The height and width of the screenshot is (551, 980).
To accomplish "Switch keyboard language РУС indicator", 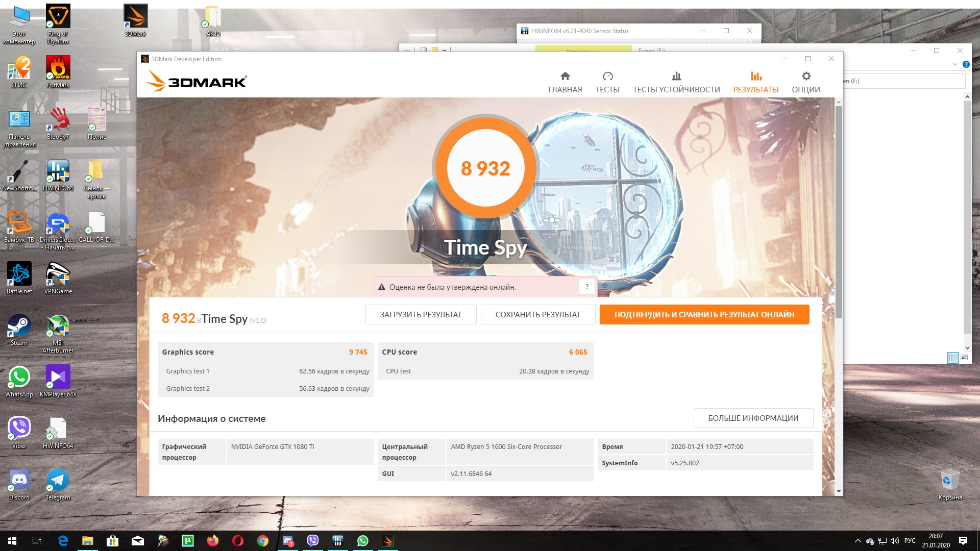I will [x=910, y=541].
